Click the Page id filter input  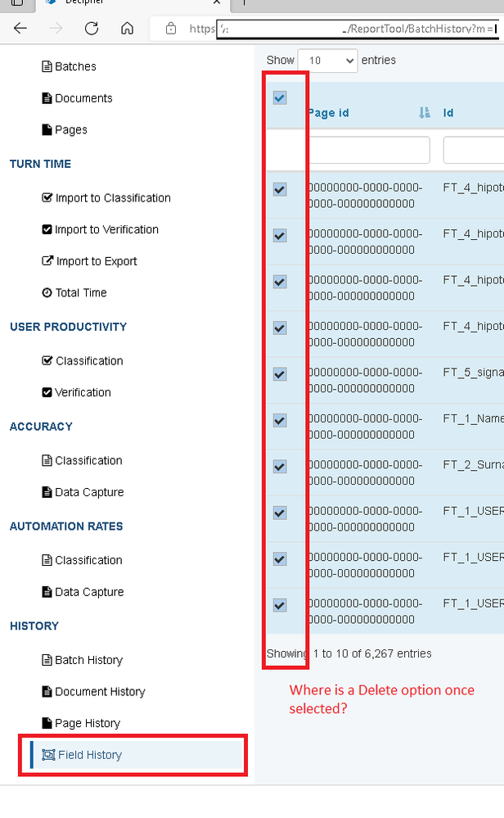(369, 150)
